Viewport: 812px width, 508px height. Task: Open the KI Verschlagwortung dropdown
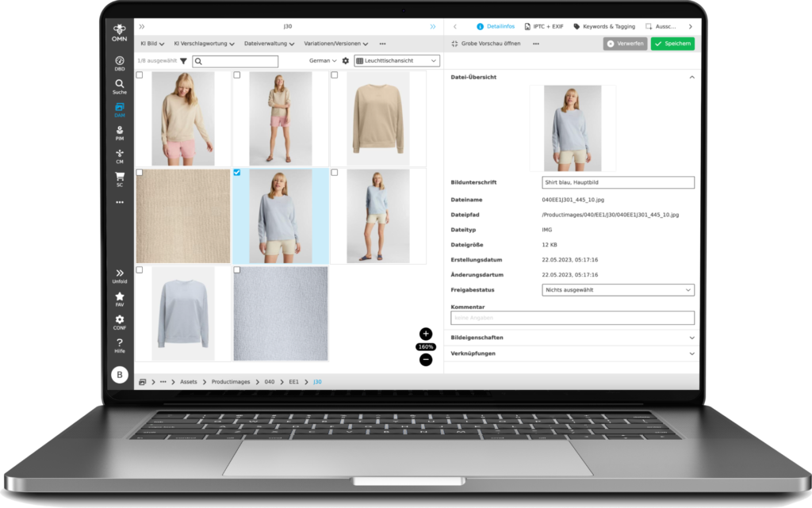point(204,44)
